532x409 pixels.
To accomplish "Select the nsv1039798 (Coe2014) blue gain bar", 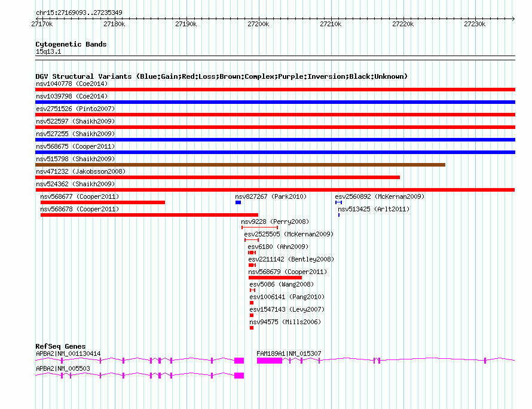I will pyautogui.click(x=275, y=102).
